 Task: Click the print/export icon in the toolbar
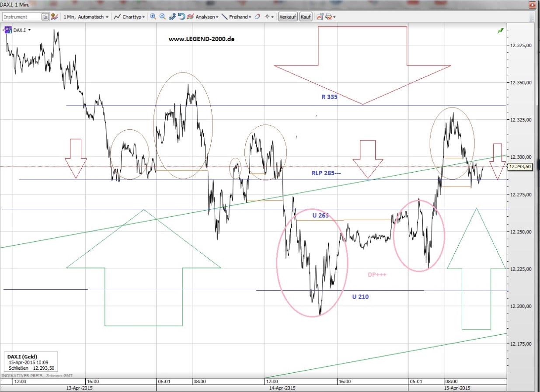(x=328, y=17)
